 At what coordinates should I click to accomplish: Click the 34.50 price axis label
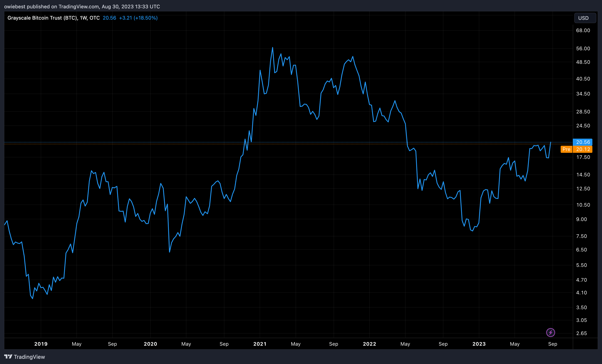click(583, 94)
